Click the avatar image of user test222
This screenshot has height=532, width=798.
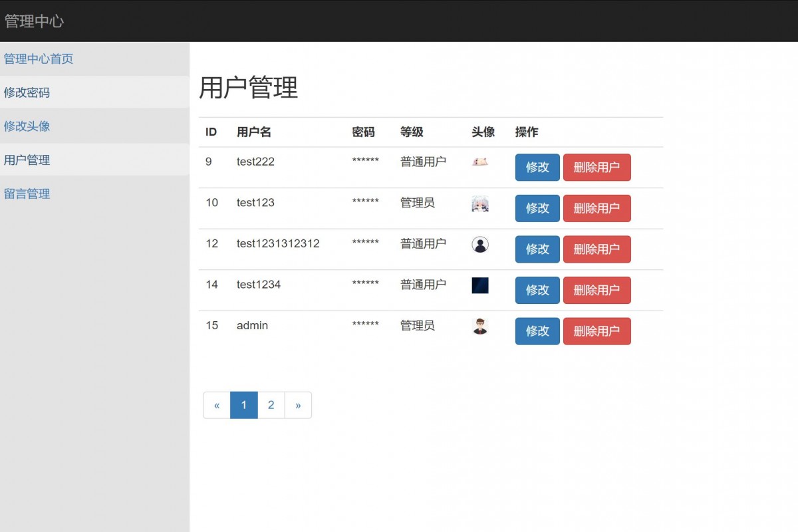[x=479, y=162]
